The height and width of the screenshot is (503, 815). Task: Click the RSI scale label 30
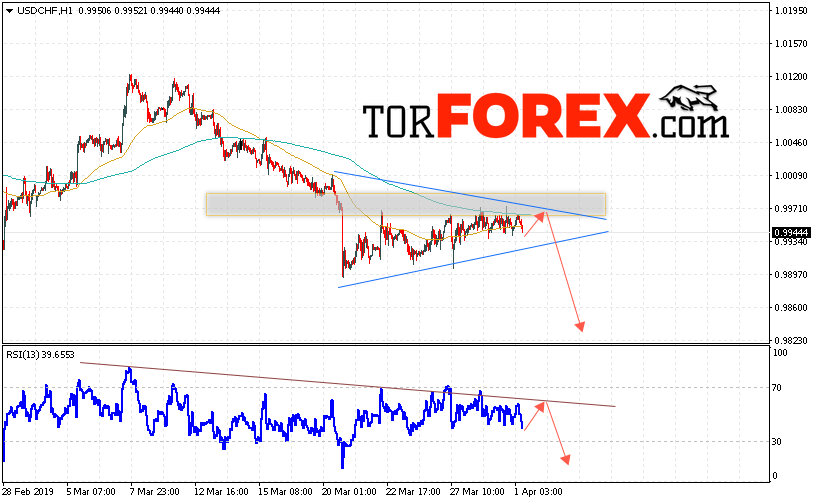pyautogui.click(x=777, y=442)
